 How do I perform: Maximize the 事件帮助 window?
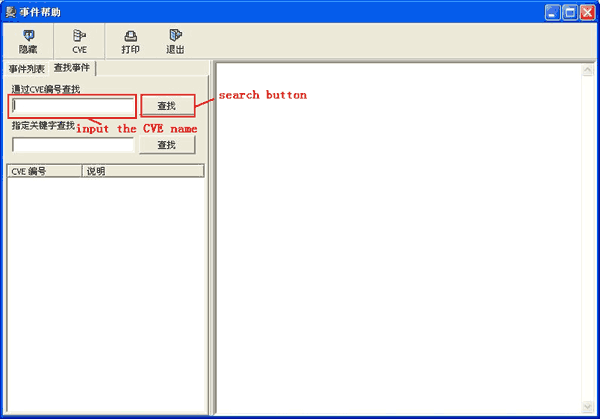click(x=570, y=12)
